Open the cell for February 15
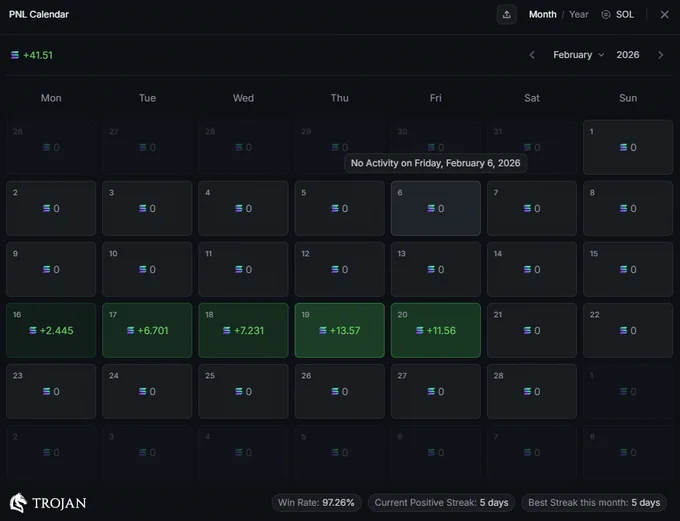The width and height of the screenshot is (680, 521). (x=628, y=269)
